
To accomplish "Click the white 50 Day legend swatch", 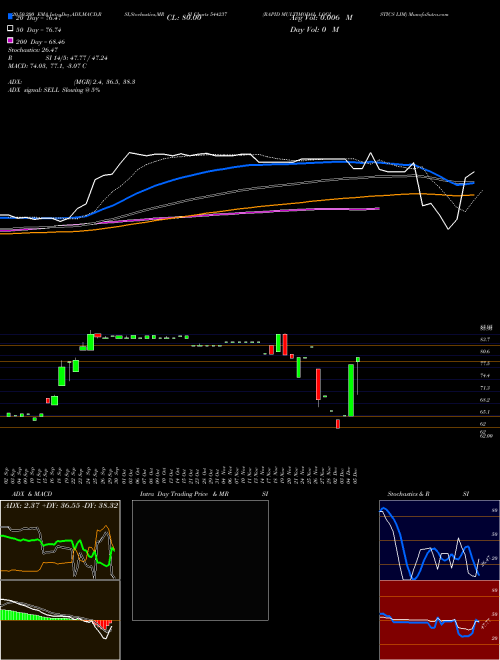I will tap(10, 29).
